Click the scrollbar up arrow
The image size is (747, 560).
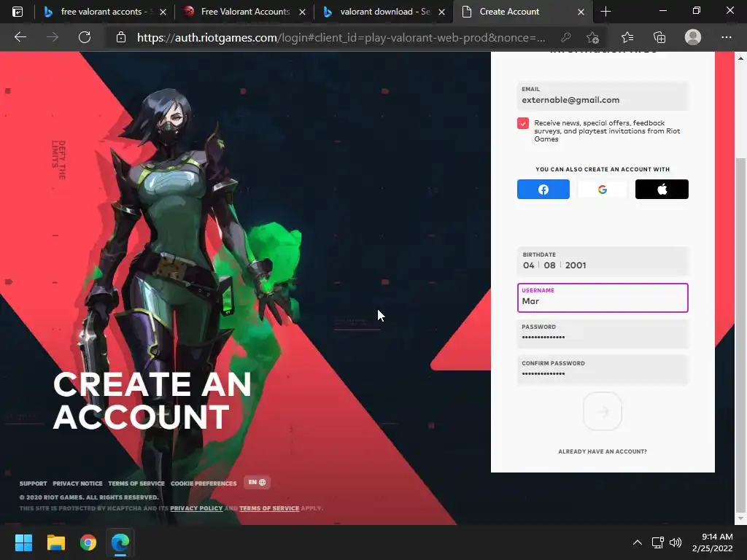pos(740,58)
